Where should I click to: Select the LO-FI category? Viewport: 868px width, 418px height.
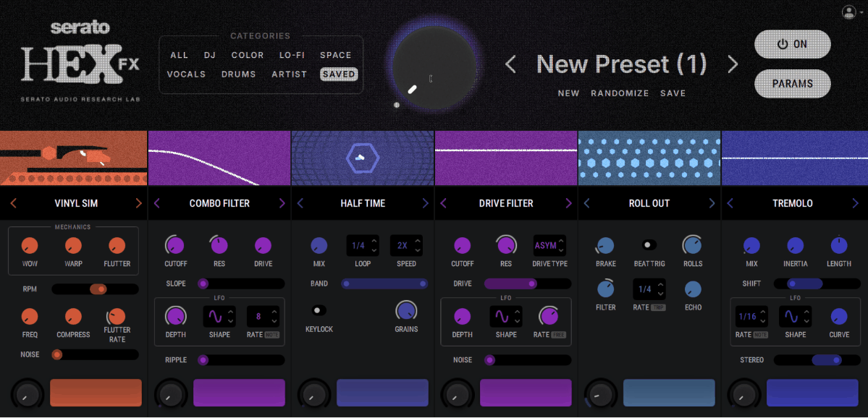[292, 55]
